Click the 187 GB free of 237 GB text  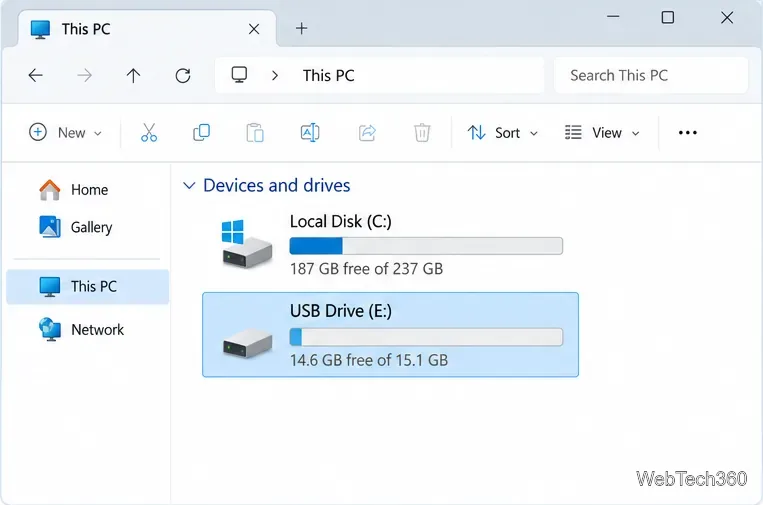[x=366, y=269]
